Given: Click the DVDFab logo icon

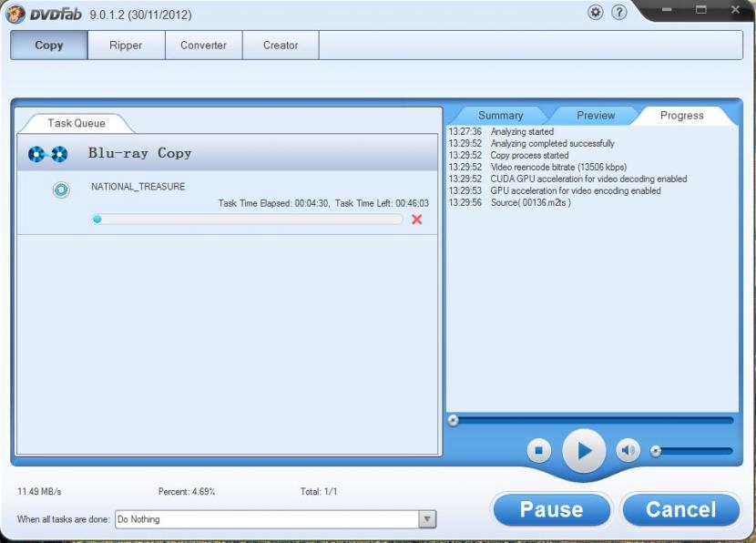Looking at the screenshot, I should 15,14.
